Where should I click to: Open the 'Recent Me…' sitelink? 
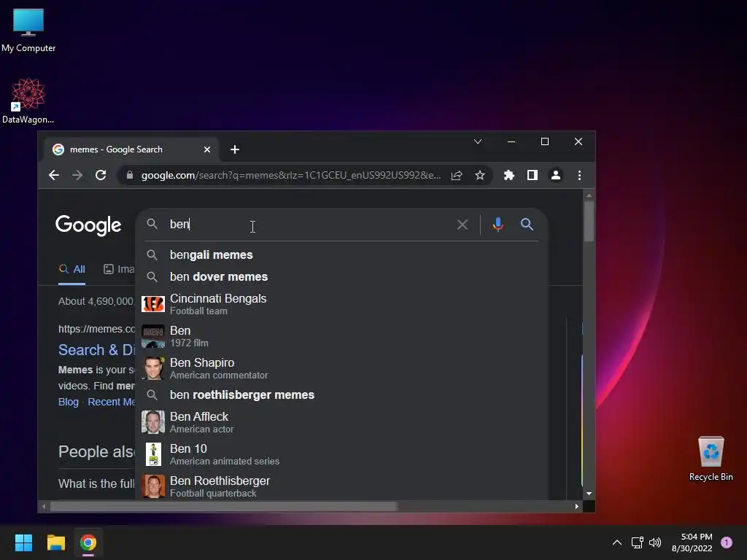(112, 402)
